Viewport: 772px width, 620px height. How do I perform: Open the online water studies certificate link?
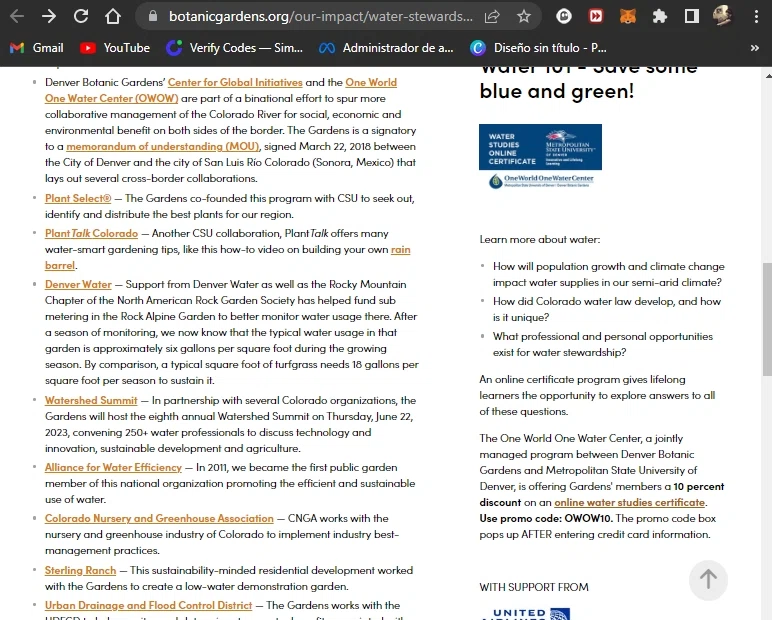pyautogui.click(x=629, y=502)
